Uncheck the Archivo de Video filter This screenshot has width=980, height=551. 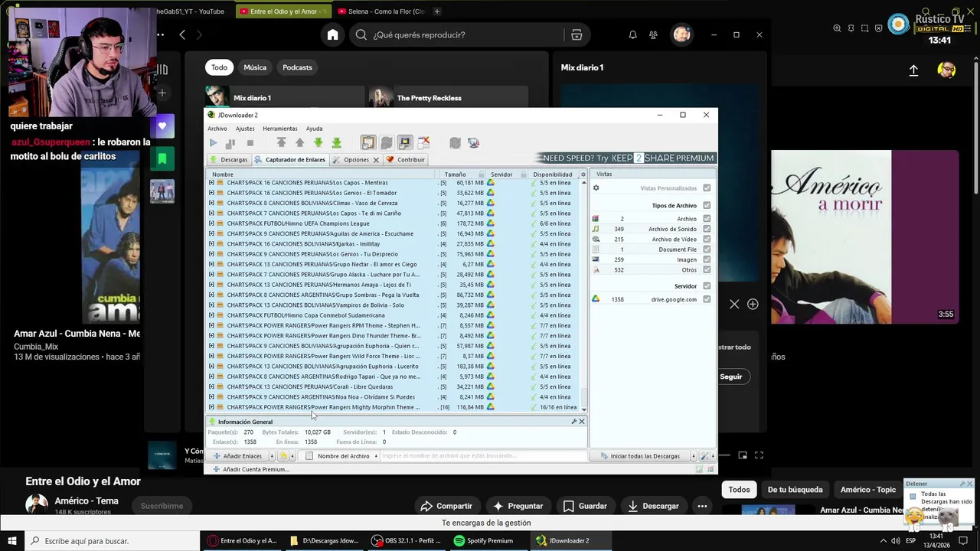[x=707, y=240]
